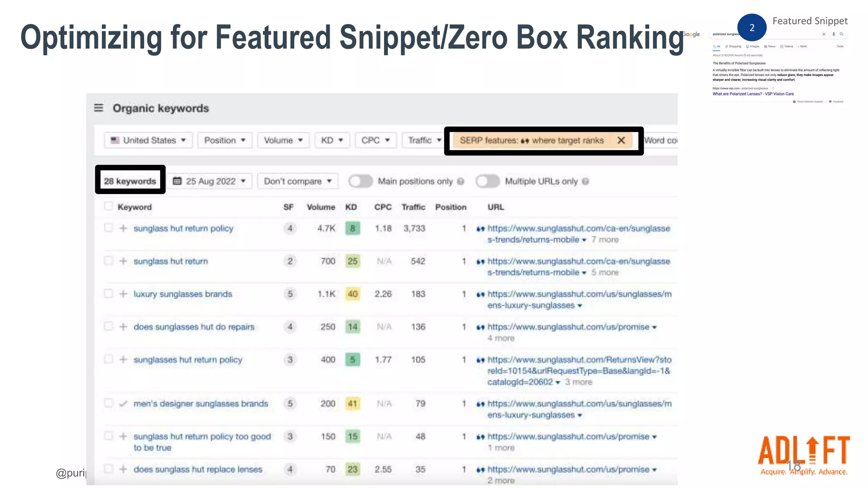This screenshot has width=868, height=488.
Task: Click help icon next to Main positions only
Action: 461,181
